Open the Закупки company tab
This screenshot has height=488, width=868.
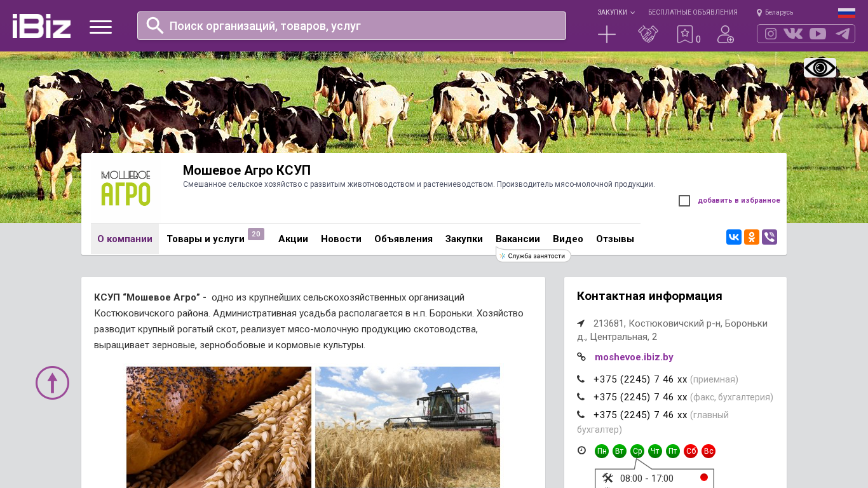point(464,239)
